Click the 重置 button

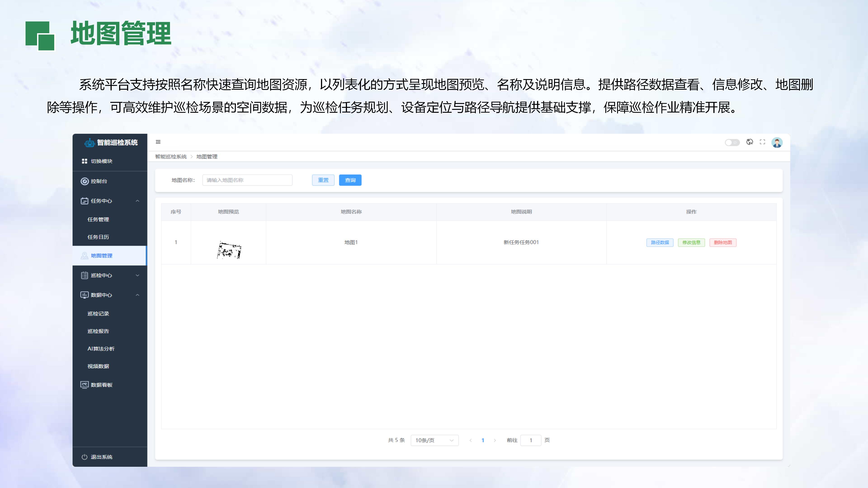coord(323,180)
